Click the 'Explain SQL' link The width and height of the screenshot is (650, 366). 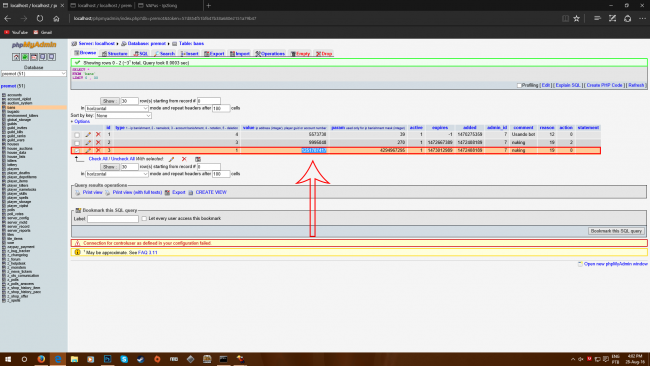(568, 85)
